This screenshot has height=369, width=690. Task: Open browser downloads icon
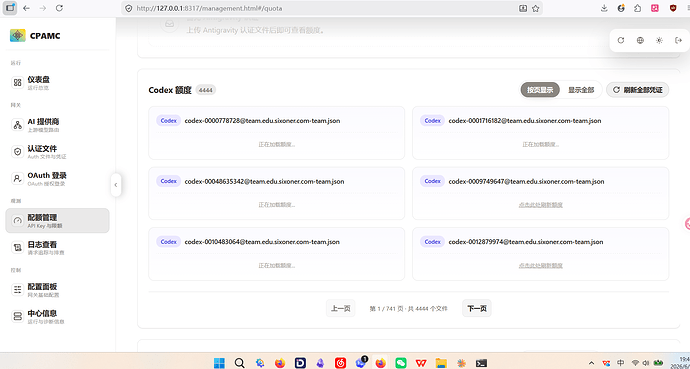(x=604, y=8)
